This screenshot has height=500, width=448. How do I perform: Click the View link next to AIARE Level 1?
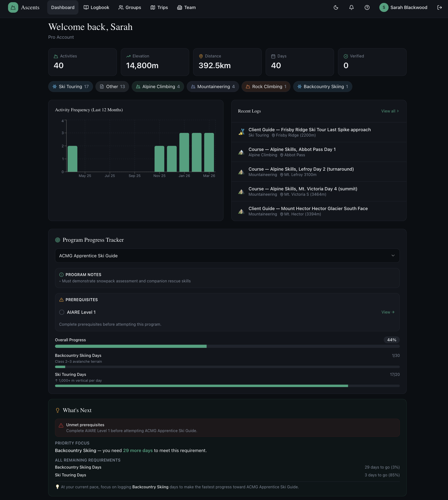click(x=387, y=312)
